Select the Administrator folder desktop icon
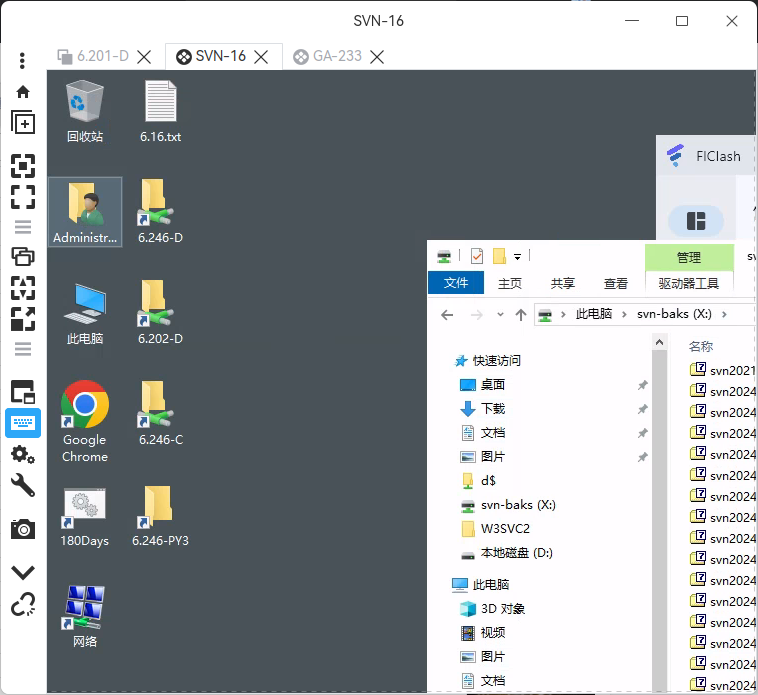Image resolution: width=758 pixels, height=695 pixels. (85, 212)
